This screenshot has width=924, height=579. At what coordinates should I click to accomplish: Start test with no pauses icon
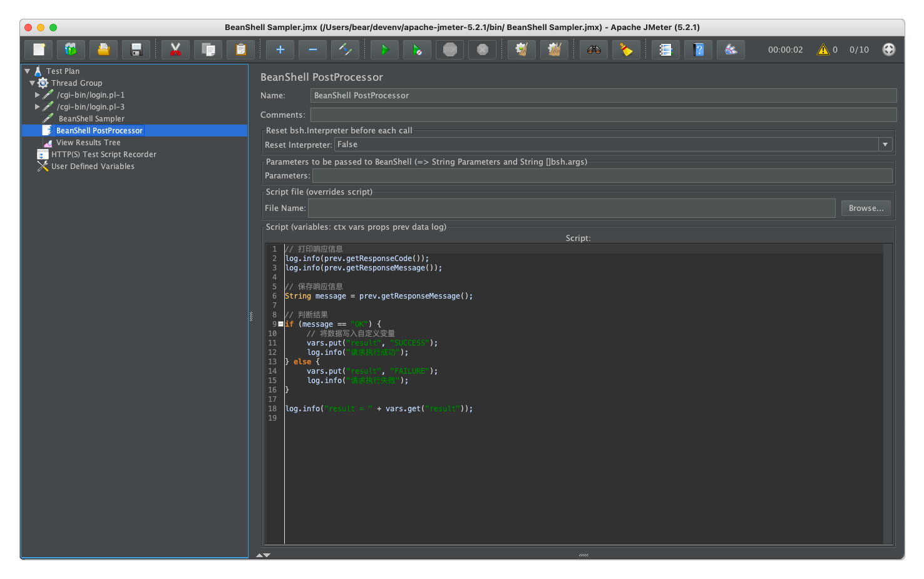(x=418, y=49)
